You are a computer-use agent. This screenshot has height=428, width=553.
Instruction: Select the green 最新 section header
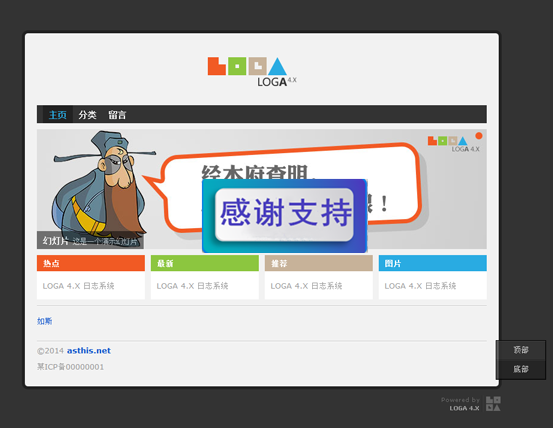click(205, 263)
